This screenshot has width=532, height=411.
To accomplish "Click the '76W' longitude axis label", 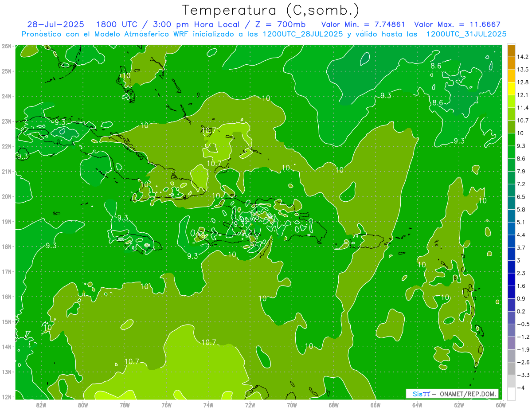I will point(166,405).
